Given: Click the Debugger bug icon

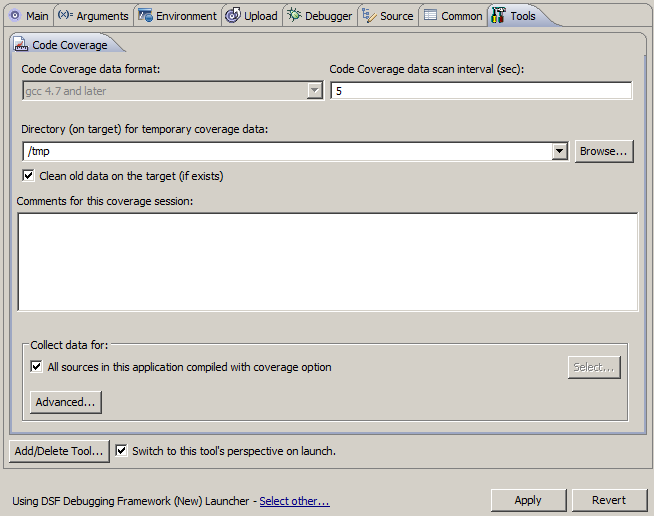Looking at the screenshot, I should point(293,16).
